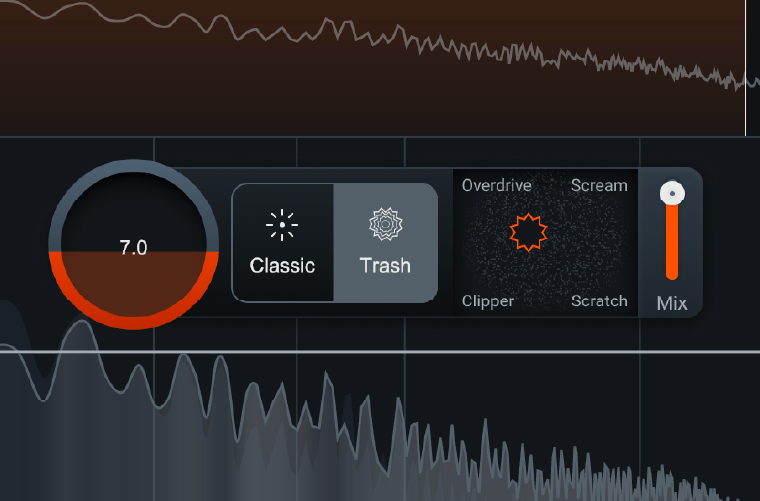Select the Trash exciter mode
The image size is (760, 501).
pyautogui.click(x=385, y=243)
